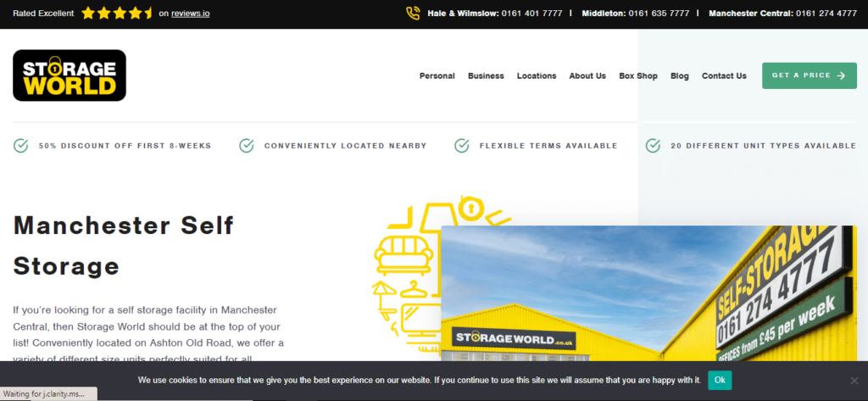Open the Box Shop page

[638, 76]
